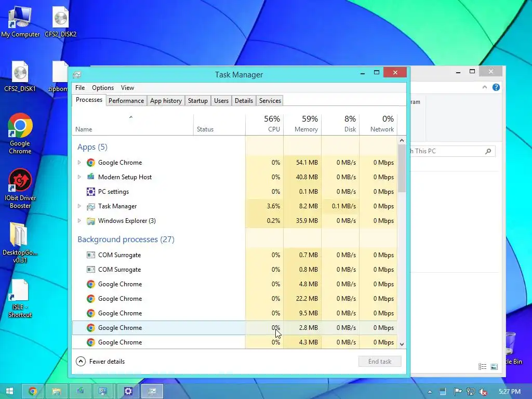Viewport: 532px width, 399px height.
Task: Sort processes by Memory column header
Action: coord(302,124)
